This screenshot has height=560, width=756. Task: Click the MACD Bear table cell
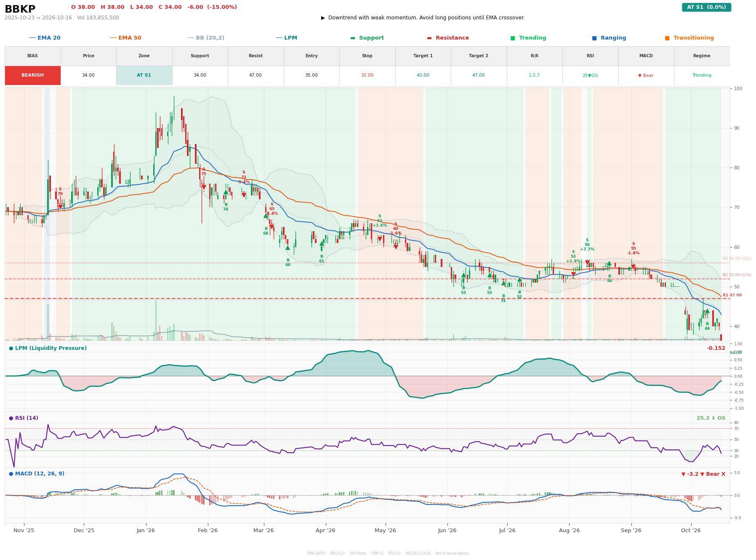tap(646, 75)
